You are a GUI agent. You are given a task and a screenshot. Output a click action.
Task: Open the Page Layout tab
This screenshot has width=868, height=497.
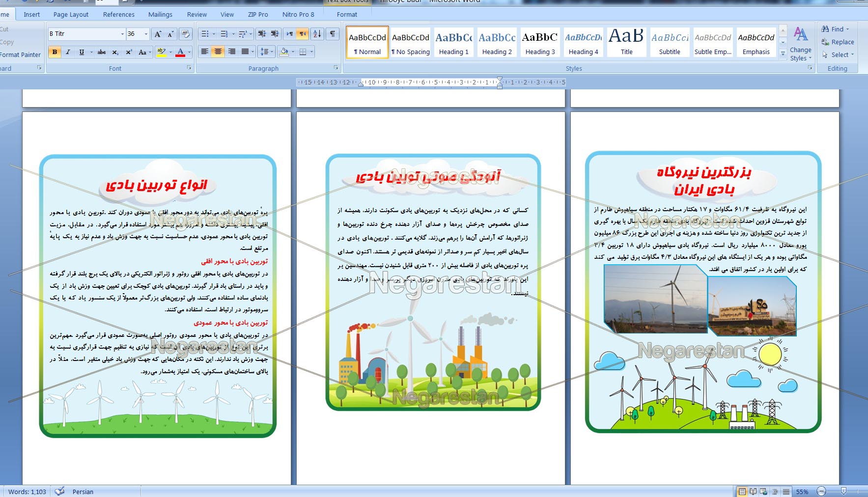click(x=71, y=14)
